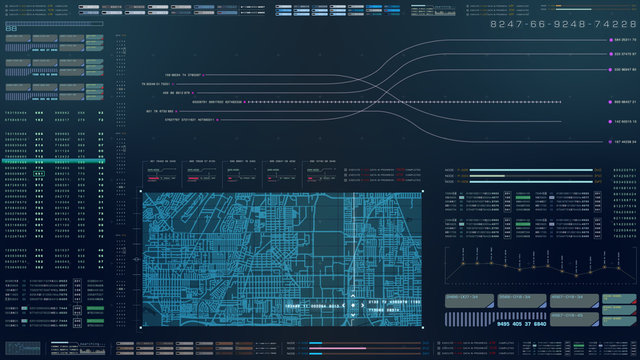
Task: Tick the first checkbox in the top-right header rows
Action: point(468,7)
